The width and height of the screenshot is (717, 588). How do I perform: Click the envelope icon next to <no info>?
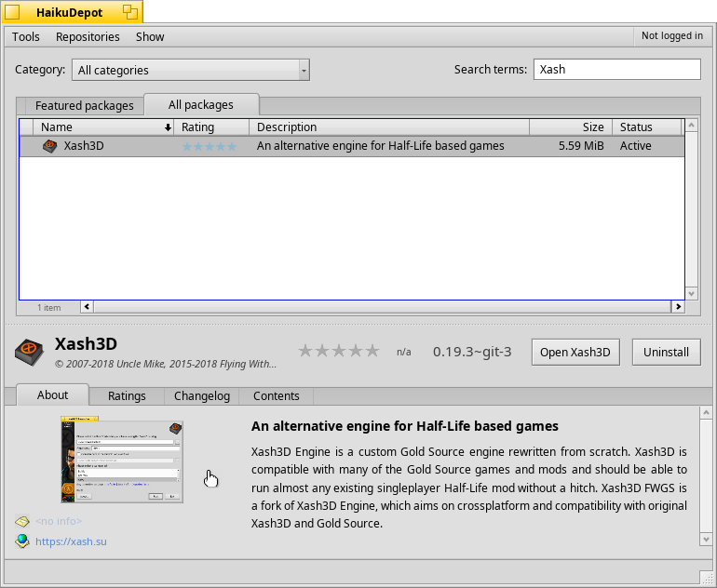(22, 521)
